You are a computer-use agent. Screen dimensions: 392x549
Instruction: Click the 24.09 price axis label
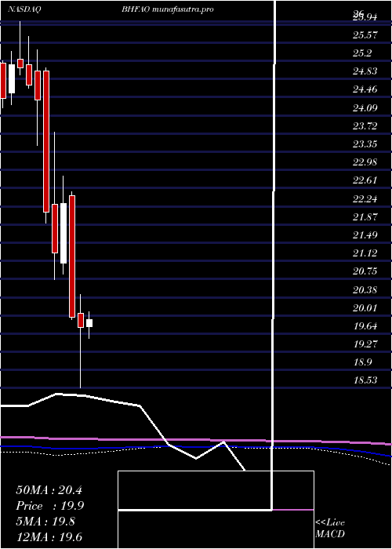(x=365, y=108)
